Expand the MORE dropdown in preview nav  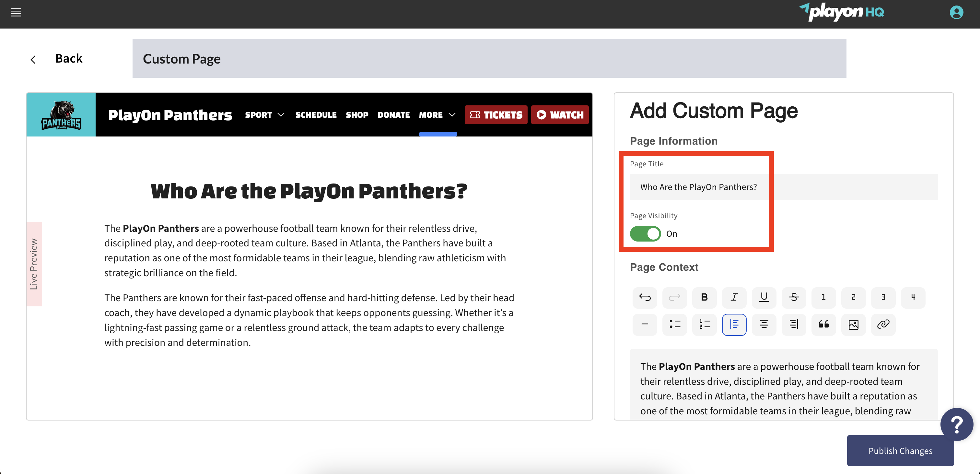coord(437,115)
